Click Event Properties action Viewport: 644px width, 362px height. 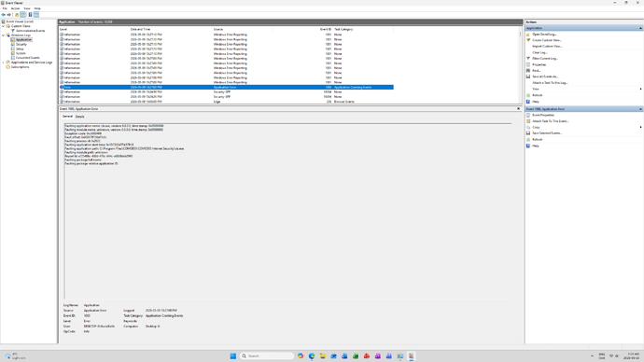tap(543, 116)
